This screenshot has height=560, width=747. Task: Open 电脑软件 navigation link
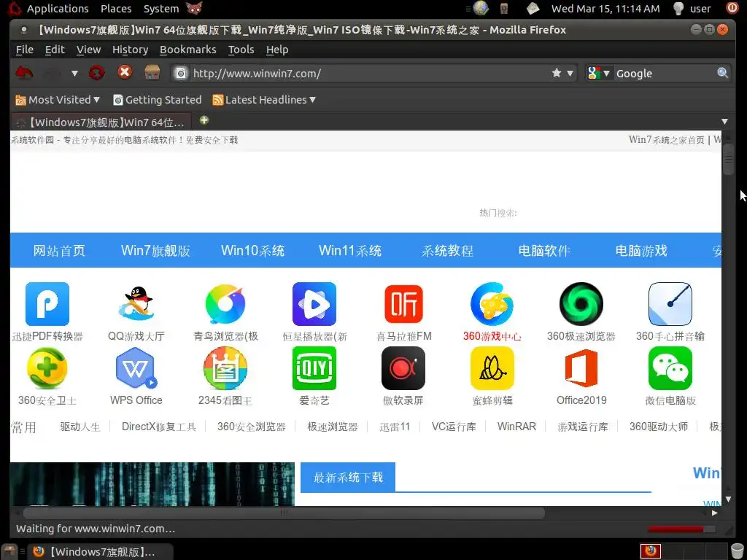[x=544, y=251]
